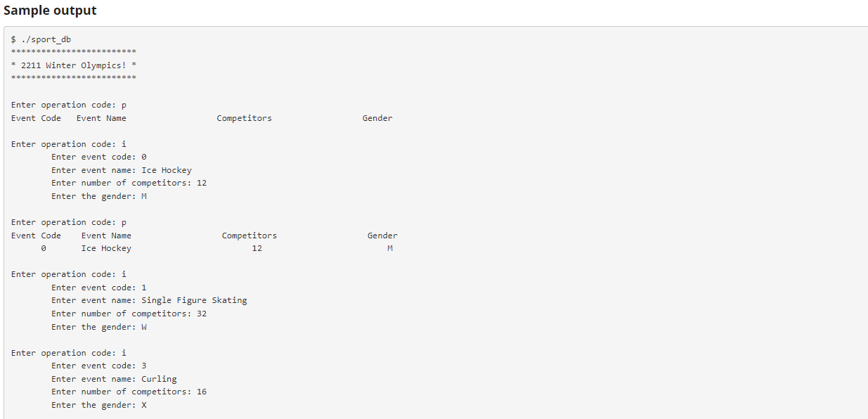Screen dimensions: 868x419
Task: Click the "Sample output" heading
Action: (50, 11)
